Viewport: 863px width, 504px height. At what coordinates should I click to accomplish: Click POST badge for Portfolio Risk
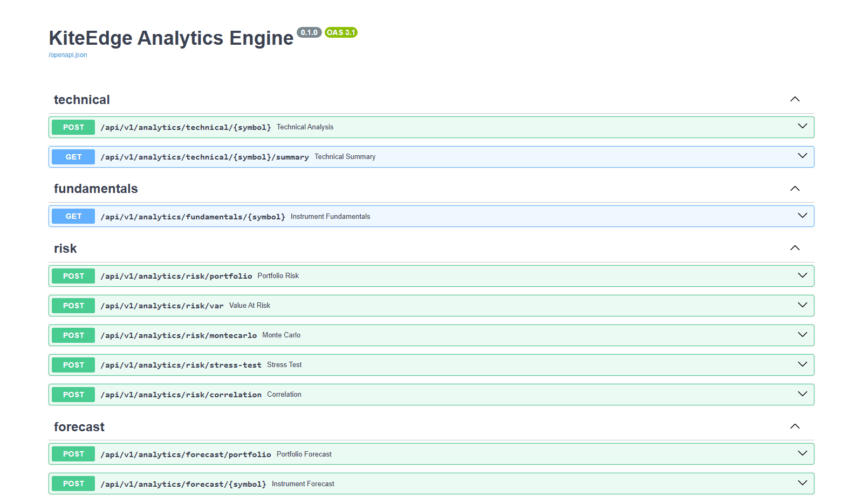73,276
